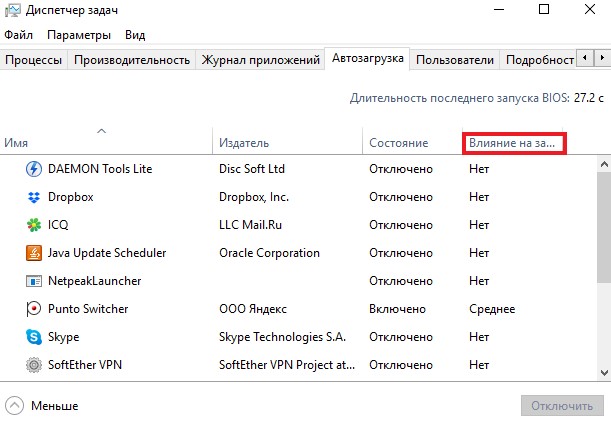Open the Параметры menu
The image size is (611, 429).
point(79,35)
